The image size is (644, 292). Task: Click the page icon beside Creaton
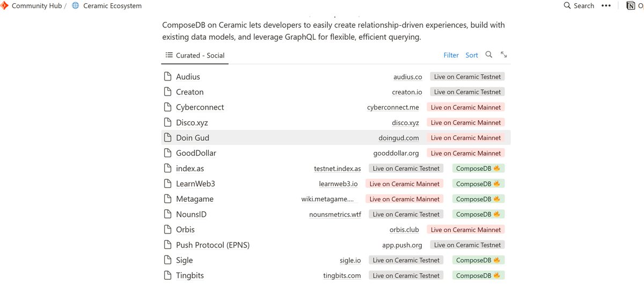167,92
